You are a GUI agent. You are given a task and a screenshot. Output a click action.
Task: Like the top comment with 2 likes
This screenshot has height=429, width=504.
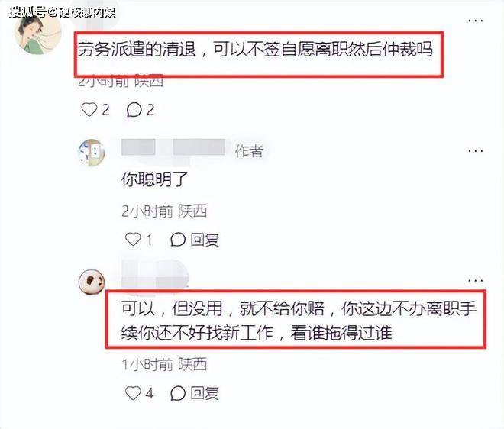click(x=89, y=110)
